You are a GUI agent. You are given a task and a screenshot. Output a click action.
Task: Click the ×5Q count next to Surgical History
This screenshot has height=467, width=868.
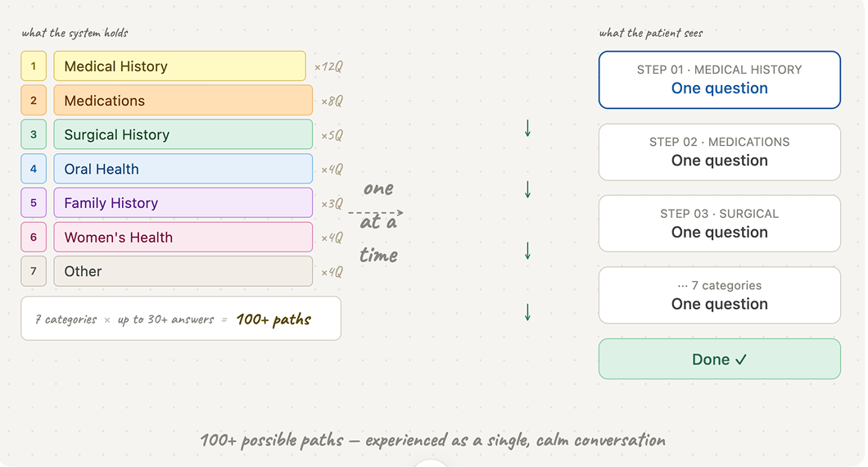pos(332,135)
